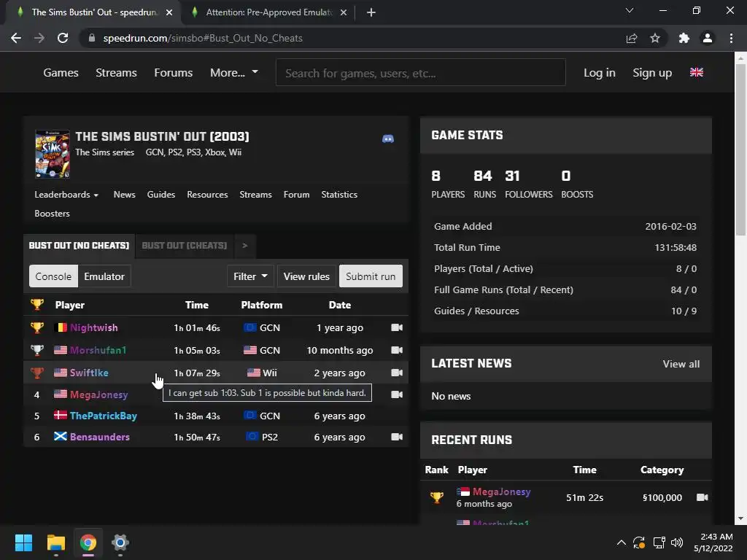Click The Sims Bustin' Out cover thumbnail
Viewport: 747px width, 560px height.
point(53,154)
